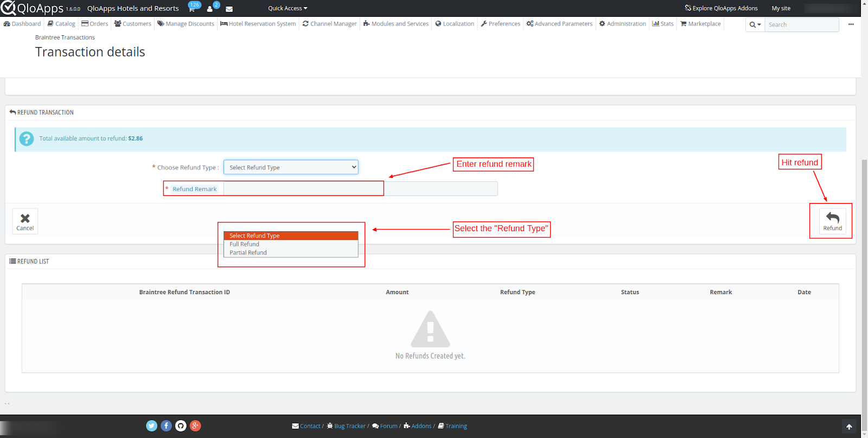Viewport: 868px width, 438px height.
Task: Click the scroll-to-top arrow button
Action: 849,427
